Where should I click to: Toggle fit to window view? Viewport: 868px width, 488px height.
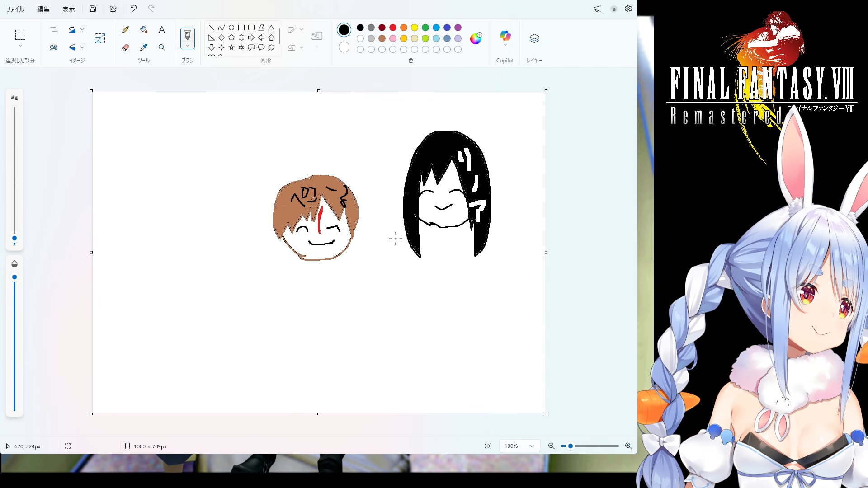[488, 446]
